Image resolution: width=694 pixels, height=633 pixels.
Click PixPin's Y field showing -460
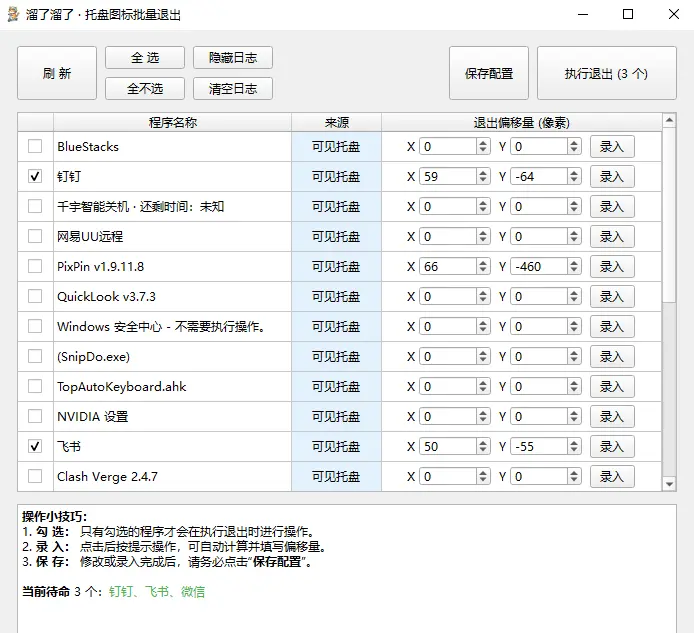539,266
